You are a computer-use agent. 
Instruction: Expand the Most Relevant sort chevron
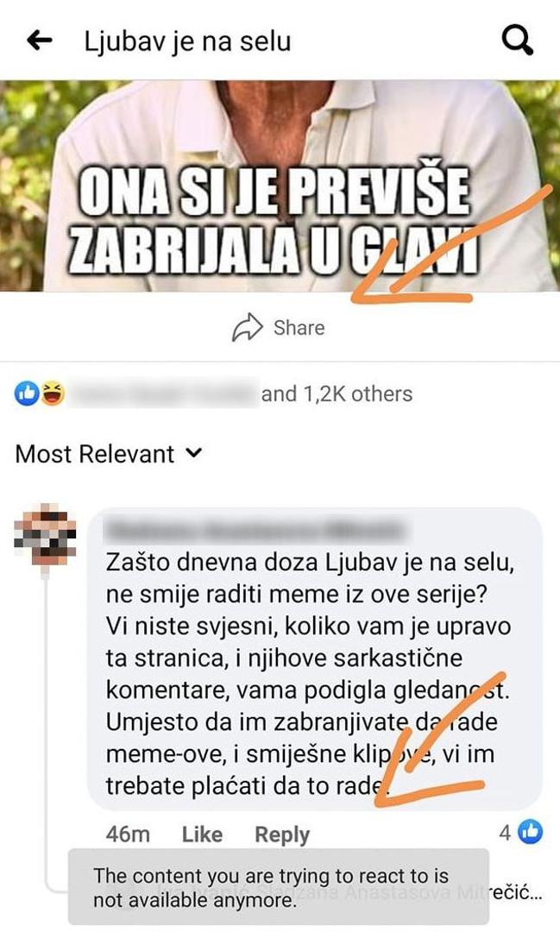click(194, 453)
